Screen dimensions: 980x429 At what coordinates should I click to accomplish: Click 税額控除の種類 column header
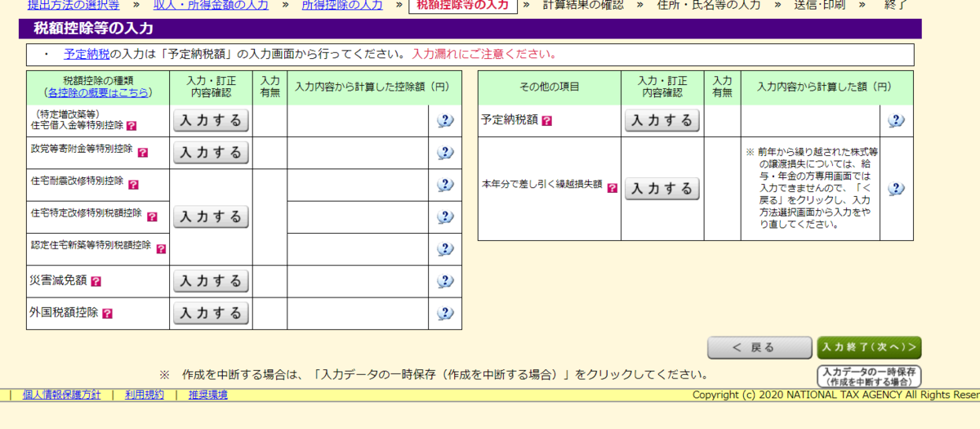[98, 81]
